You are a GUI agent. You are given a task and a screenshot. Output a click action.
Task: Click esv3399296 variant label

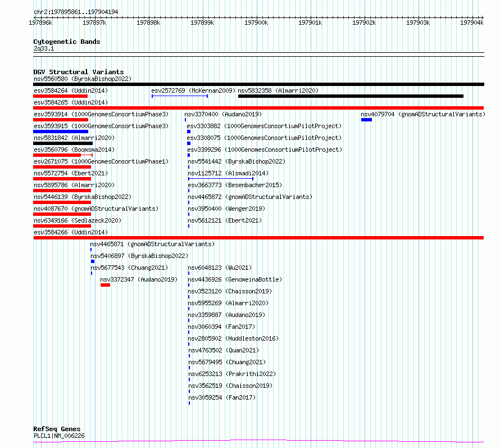tap(265, 150)
